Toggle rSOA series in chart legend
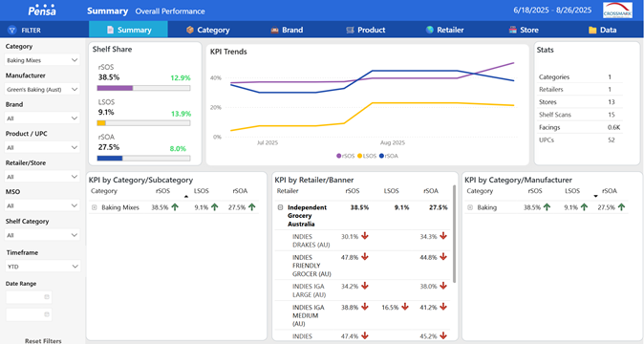This screenshot has height=344, width=644. [x=389, y=156]
